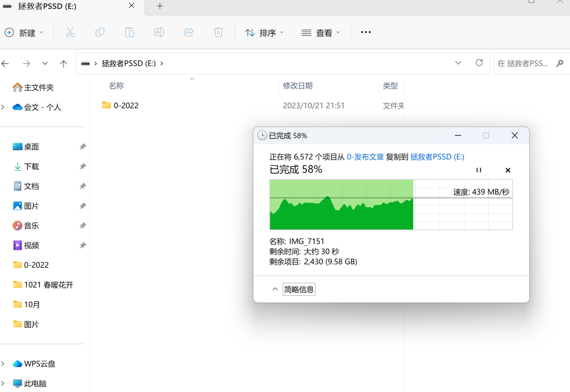Screen dimensions: 570x392
Task: Click the Paste clipboard icon
Action: click(129, 32)
